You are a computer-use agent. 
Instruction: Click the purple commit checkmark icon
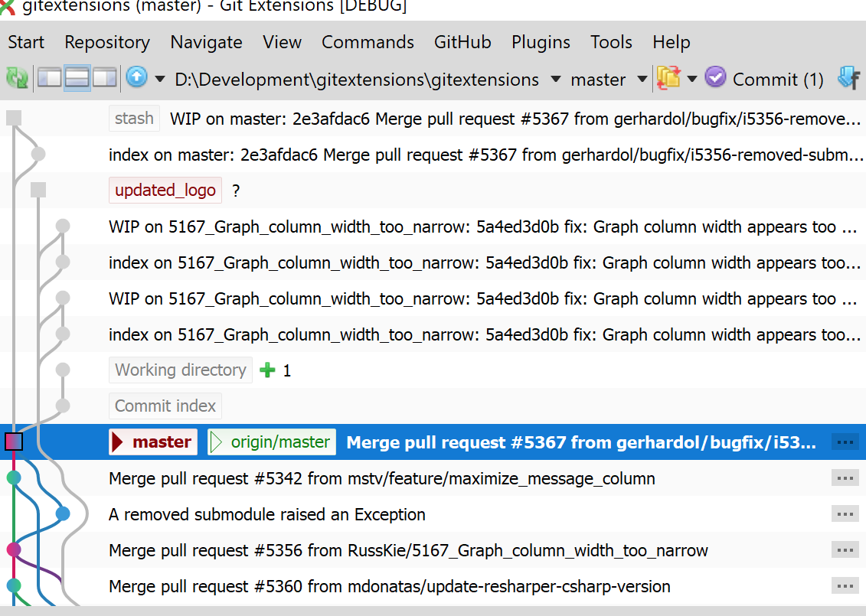pos(715,79)
